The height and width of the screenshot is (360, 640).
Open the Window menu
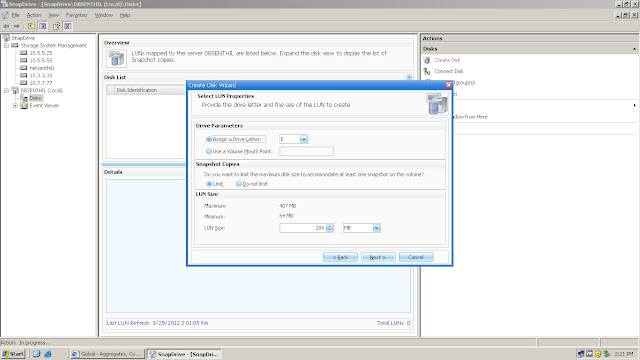(104, 15)
